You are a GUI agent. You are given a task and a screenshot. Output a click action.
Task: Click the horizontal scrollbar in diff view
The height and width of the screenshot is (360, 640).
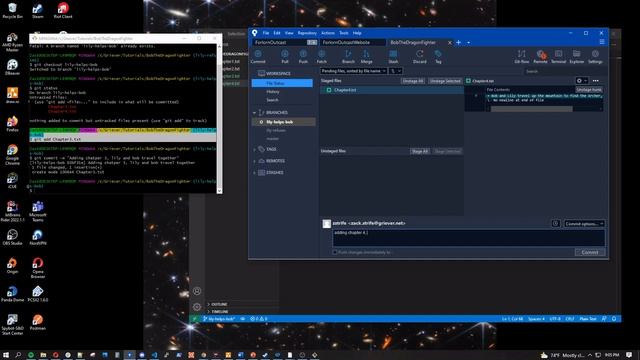[x=531, y=109]
